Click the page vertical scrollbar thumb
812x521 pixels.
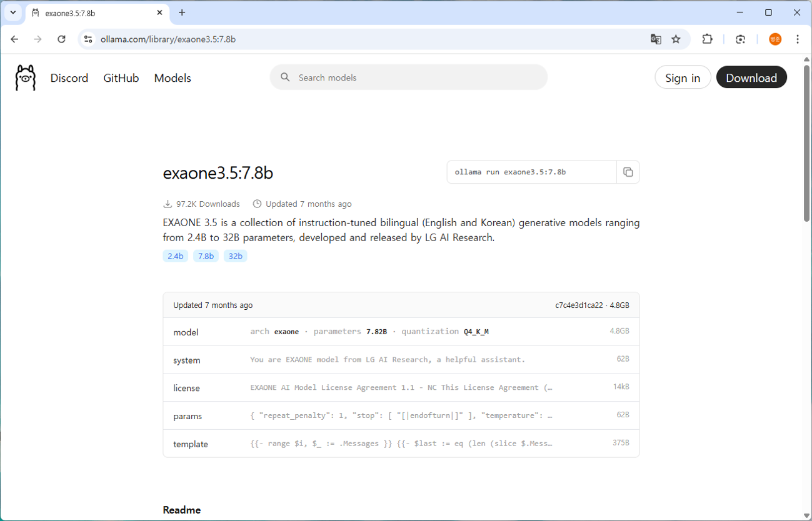(807, 142)
